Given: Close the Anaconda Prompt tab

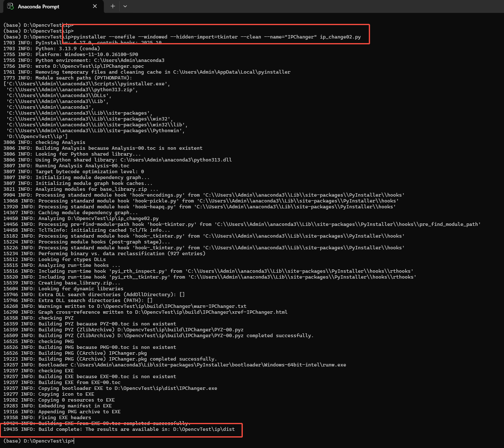Looking at the screenshot, I should click(x=95, y=6).
